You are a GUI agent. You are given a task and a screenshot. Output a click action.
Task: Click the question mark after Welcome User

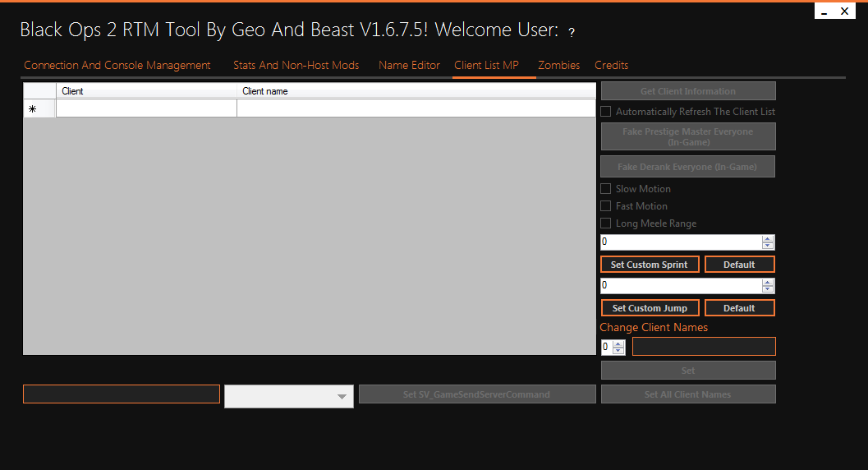(x=572, y=32)
